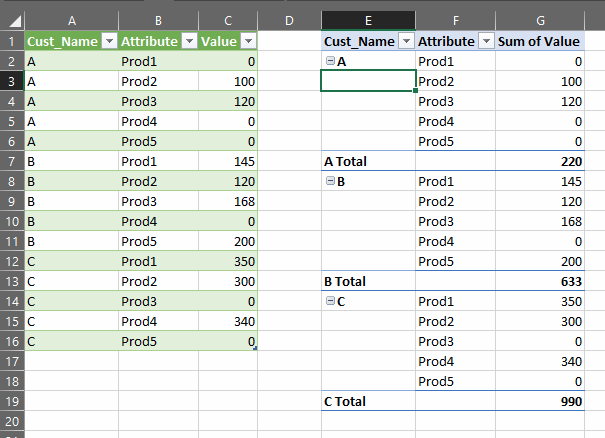This screenshot has height=438, width=605.
Task: Select column G header
Action: click(540, 21)
